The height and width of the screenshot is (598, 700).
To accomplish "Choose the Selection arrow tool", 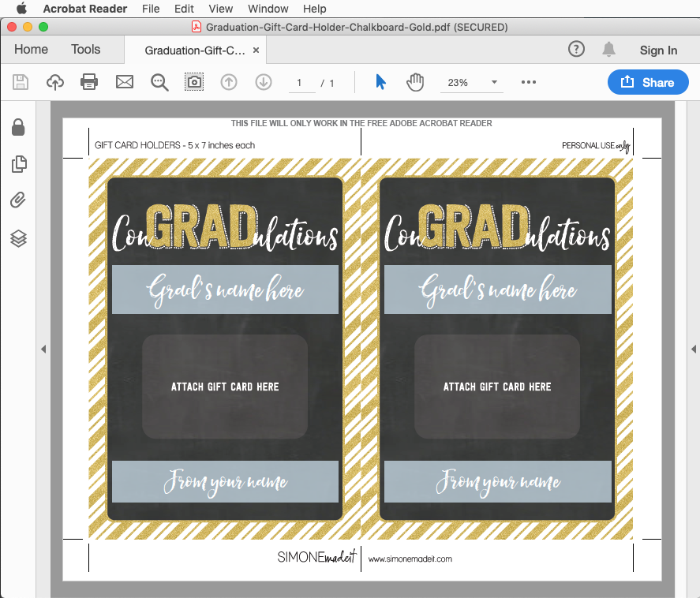I will point(380,82).
